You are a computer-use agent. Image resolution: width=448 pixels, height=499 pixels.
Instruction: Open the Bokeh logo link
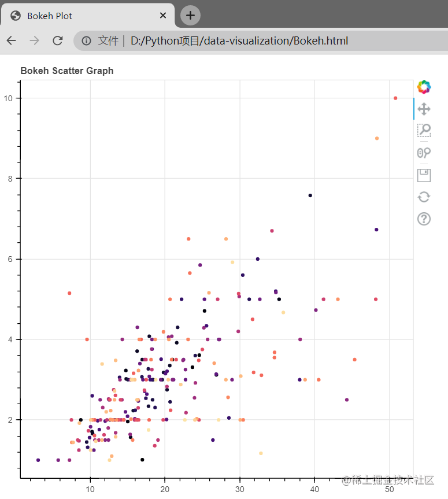424,87
